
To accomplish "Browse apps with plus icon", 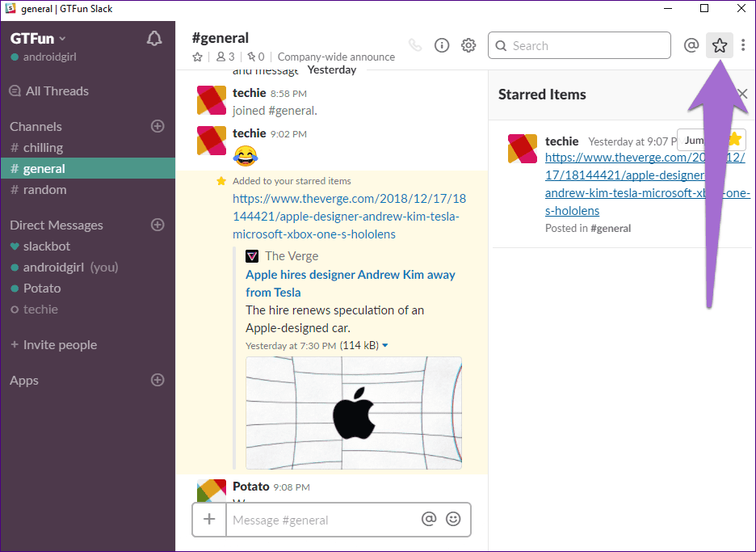I will (x=157, y=380).
